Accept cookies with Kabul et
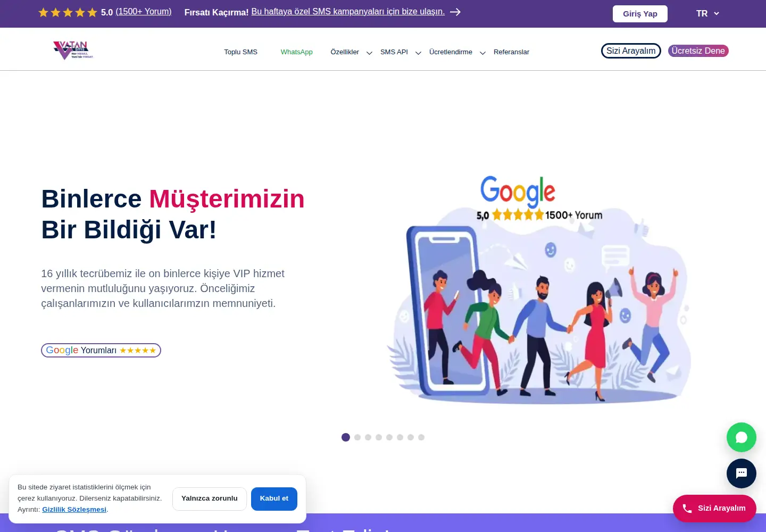Image resolution: width=766 pixels, height=532 pixels. pyautogui.click(x=274, y=498)
